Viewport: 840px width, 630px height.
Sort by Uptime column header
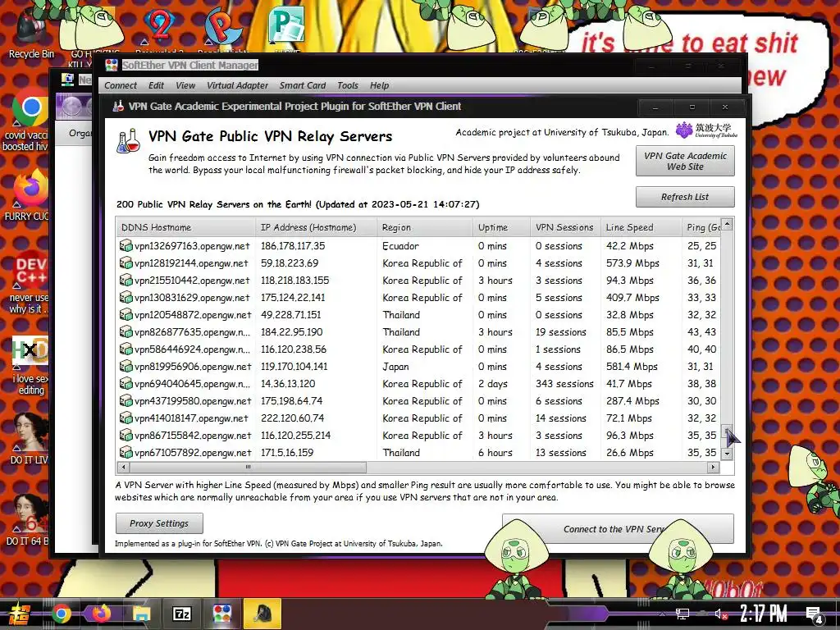tap(501, 227)
